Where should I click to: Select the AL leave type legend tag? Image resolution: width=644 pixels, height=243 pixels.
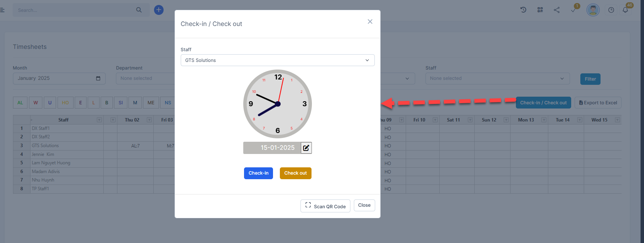20,103
